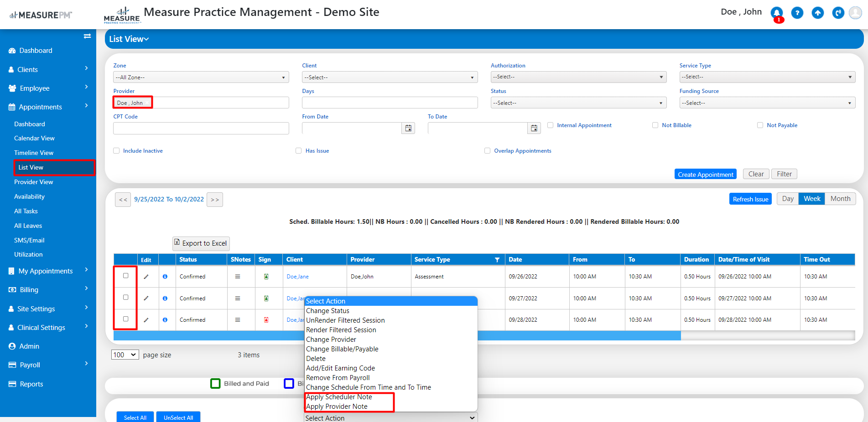
Task: Go to the previous week with << button
Action: tap(123, 200)
